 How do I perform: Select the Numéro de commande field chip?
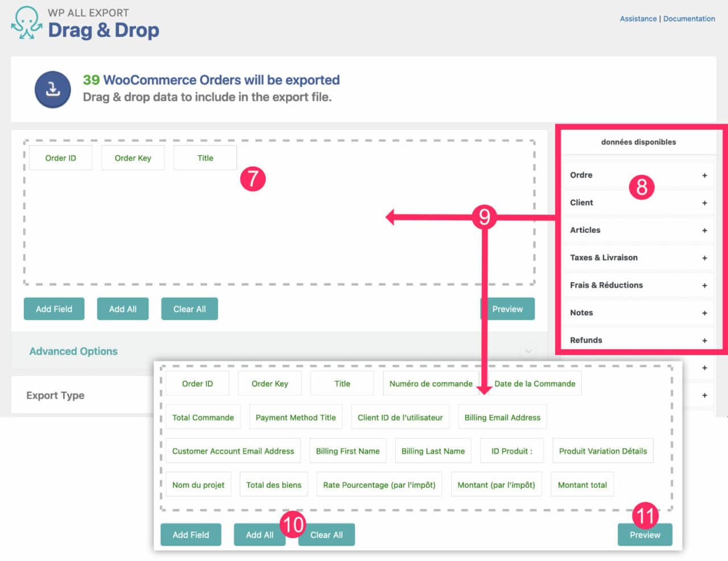[x=431, y=383]
